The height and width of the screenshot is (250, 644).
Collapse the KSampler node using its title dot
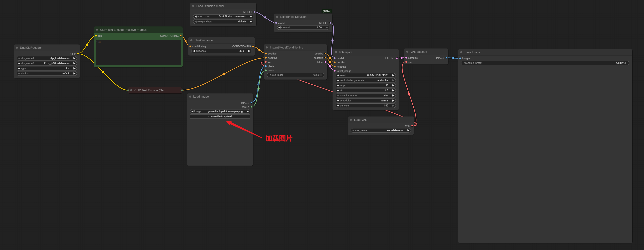335,52
